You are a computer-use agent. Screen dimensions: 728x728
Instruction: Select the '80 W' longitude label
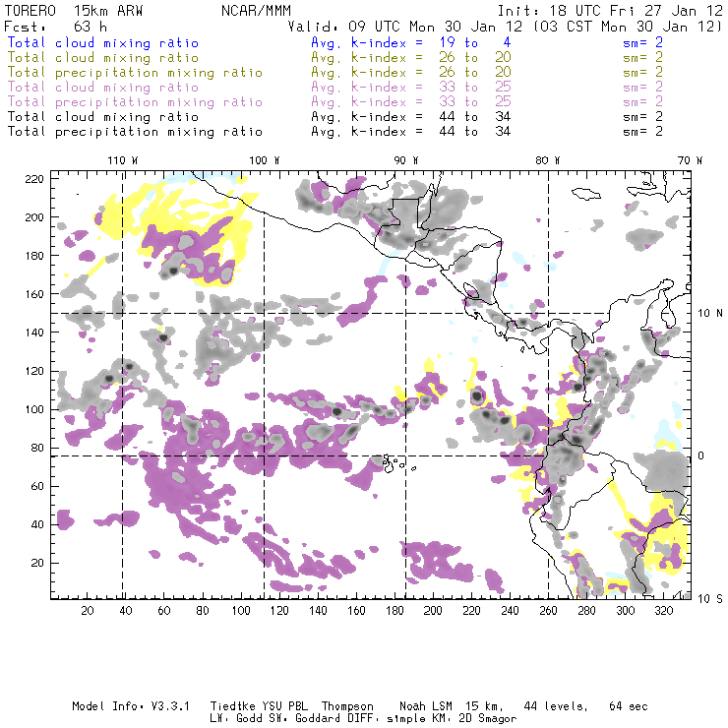point(548,160)
